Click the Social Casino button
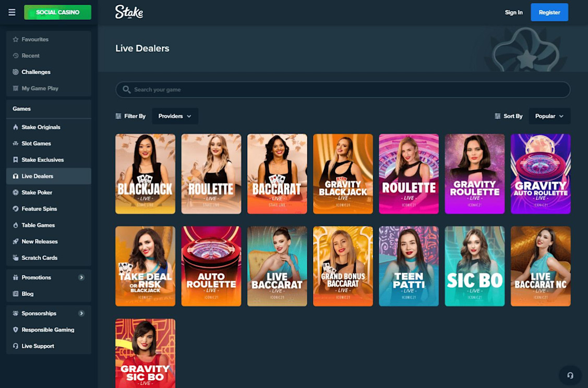 coord(58,13)
